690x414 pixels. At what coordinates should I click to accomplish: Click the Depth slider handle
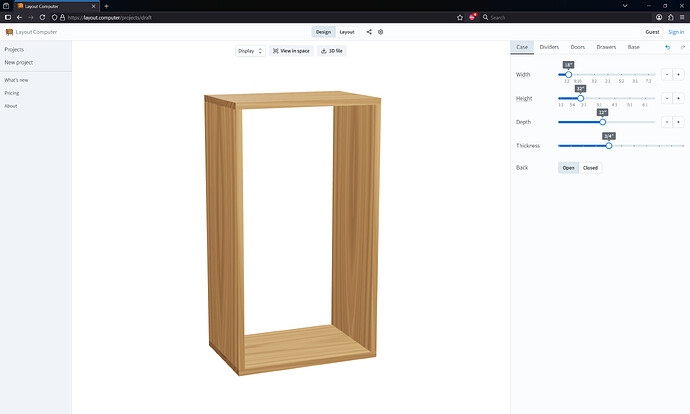602,122
